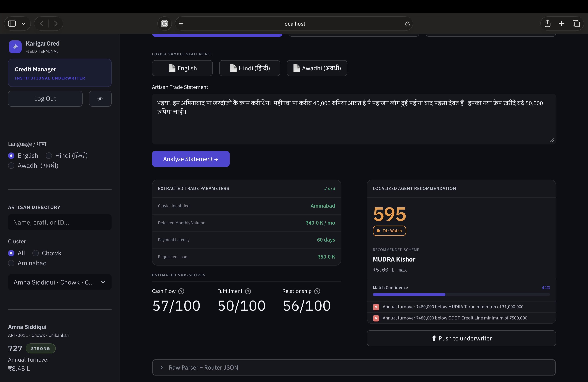Image resolution: width=588 pixels, height=382 pixels.
Task: Click the ₹50.0 K requested loan value
Action: (x=326, y=257)
